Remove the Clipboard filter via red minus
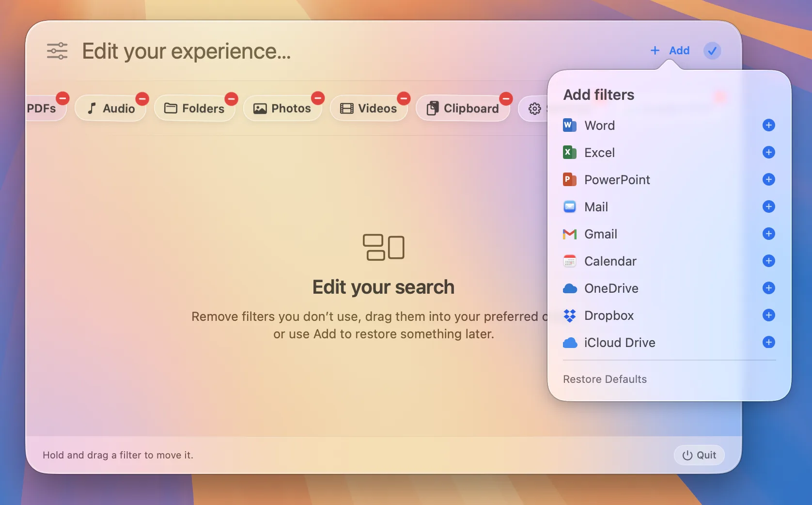 pyautogui.click(x=506, y=98)
